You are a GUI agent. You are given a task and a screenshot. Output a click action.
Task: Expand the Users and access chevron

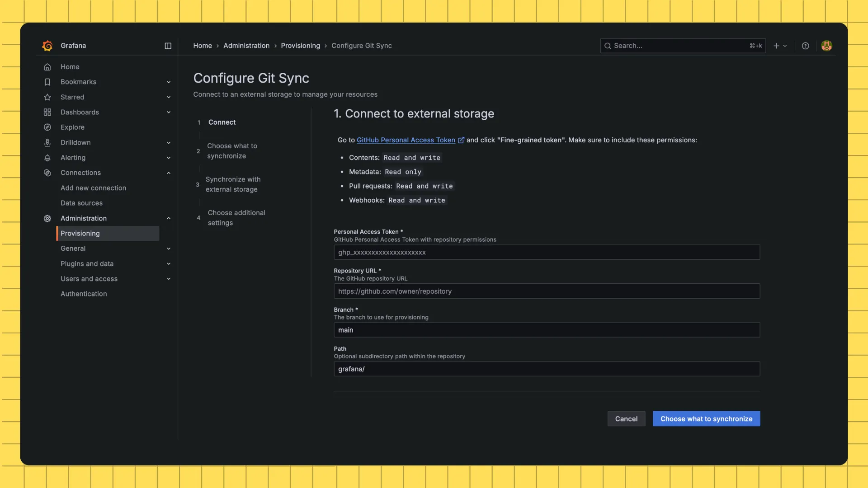[x=169, y=279]
